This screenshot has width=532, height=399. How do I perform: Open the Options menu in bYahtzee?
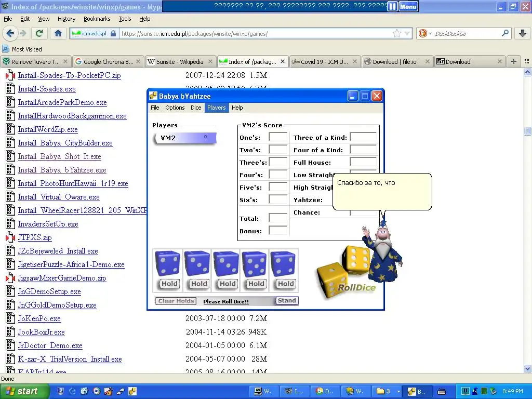pyautogui.click(x=175, y=108)
